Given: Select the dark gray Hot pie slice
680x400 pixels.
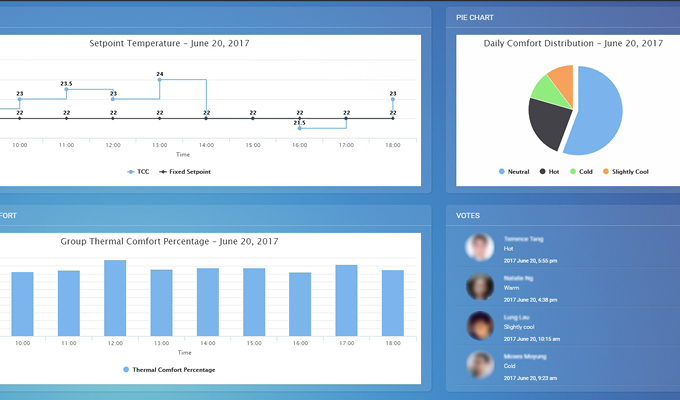Looking at the screenshot, I should [549, 125].
